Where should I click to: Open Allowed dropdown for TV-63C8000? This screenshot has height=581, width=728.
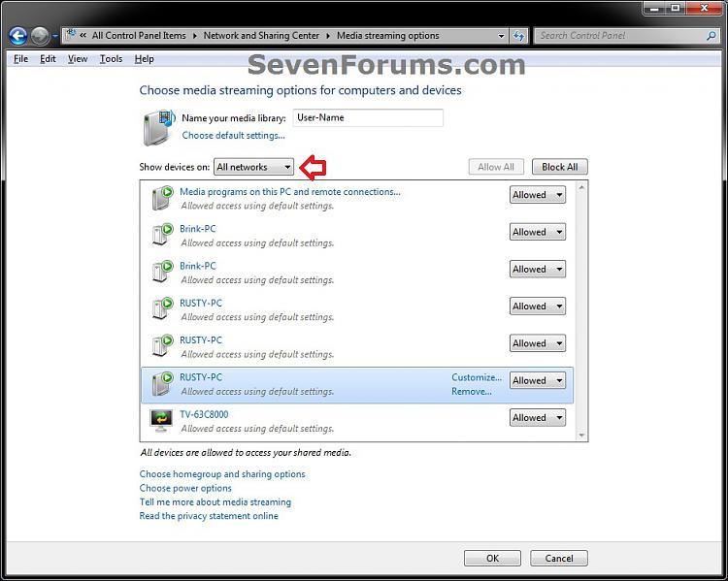tap(538, 418)
